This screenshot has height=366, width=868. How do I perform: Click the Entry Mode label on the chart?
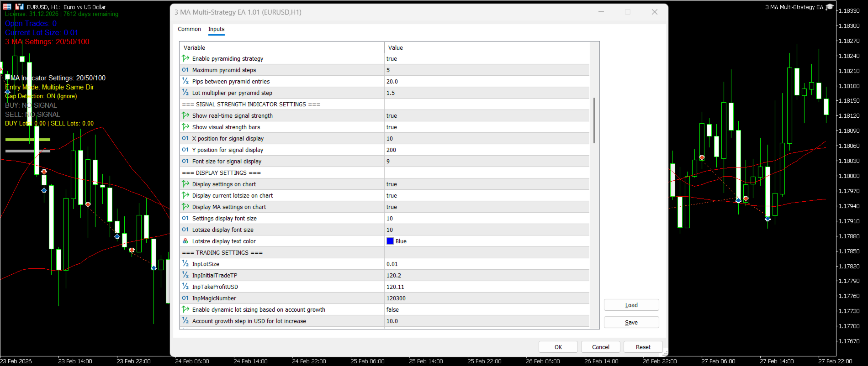pyautogui.click(x=49, y=87)
